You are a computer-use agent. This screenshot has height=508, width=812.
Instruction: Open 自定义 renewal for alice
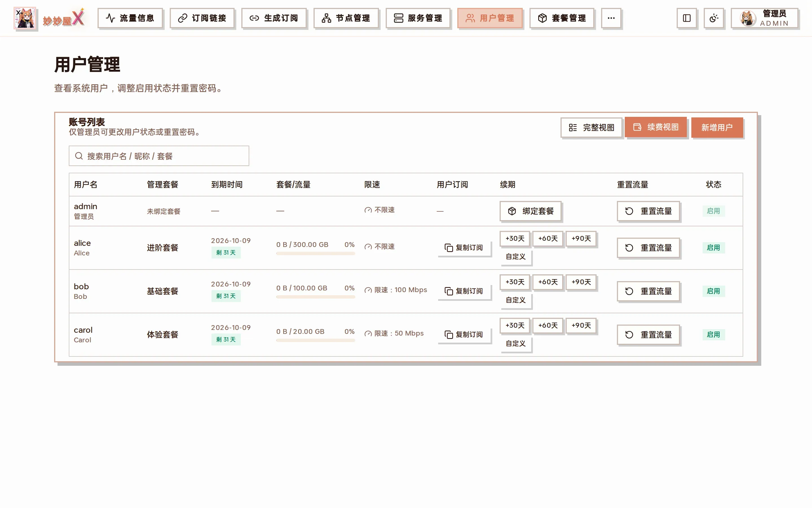click(x=516, y=257)
